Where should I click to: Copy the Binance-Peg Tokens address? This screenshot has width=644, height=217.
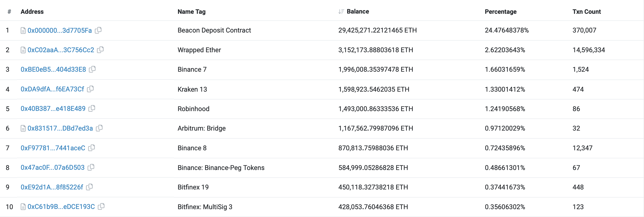tap(91, 167)
